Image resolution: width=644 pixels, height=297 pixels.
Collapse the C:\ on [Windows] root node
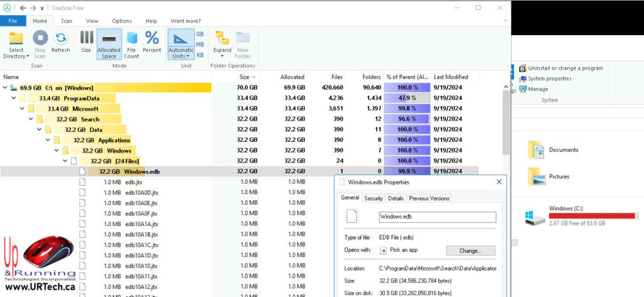6,87
